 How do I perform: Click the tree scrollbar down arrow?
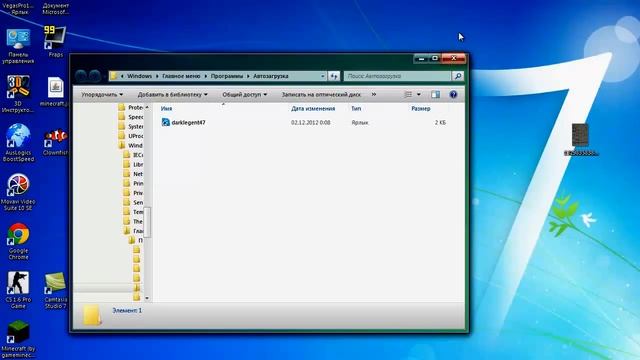pyautogui.click(x=147, y=298)
